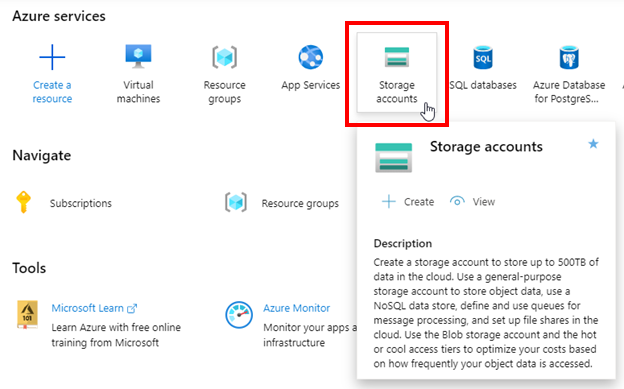Click the Create a resource plus icon

pyautogui.click(x=52, y=57)
